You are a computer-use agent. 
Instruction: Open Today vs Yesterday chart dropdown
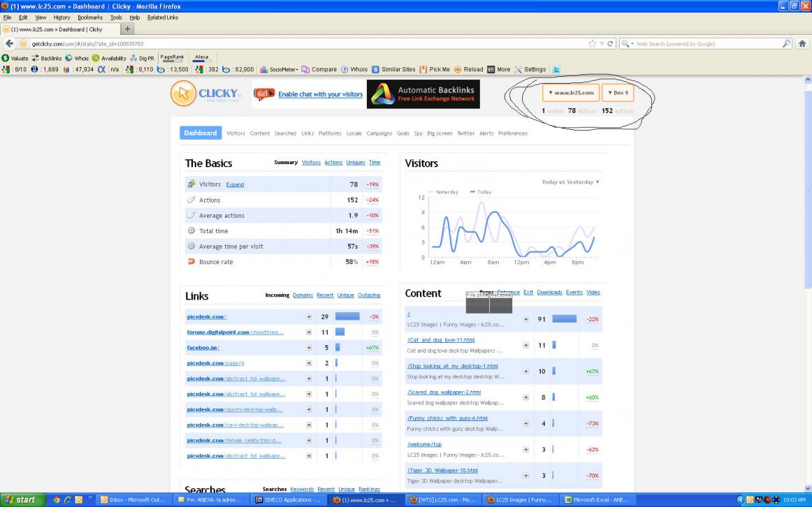(x=570, y=182)
